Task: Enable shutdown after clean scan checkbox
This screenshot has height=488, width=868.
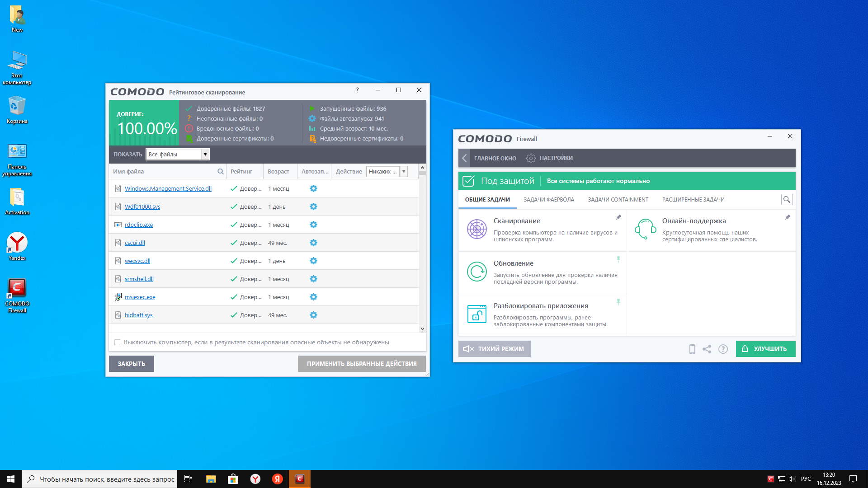Action: click(x=118, y=343)
